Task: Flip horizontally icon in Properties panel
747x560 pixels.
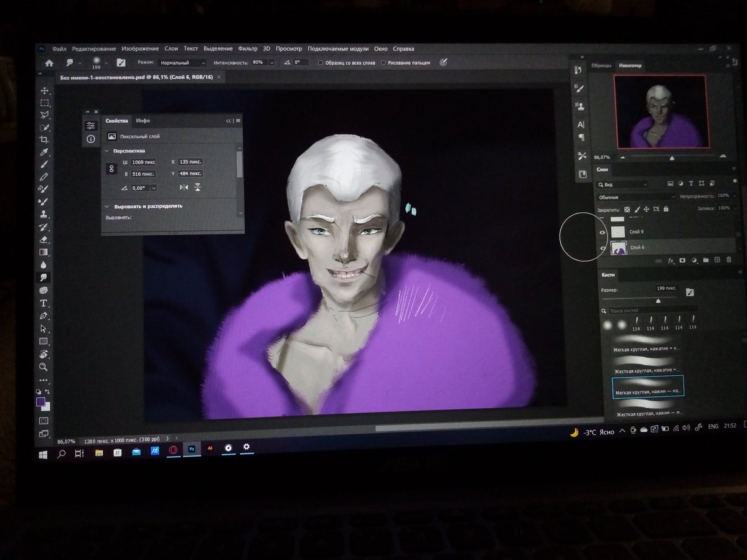Action: [184, 187]
